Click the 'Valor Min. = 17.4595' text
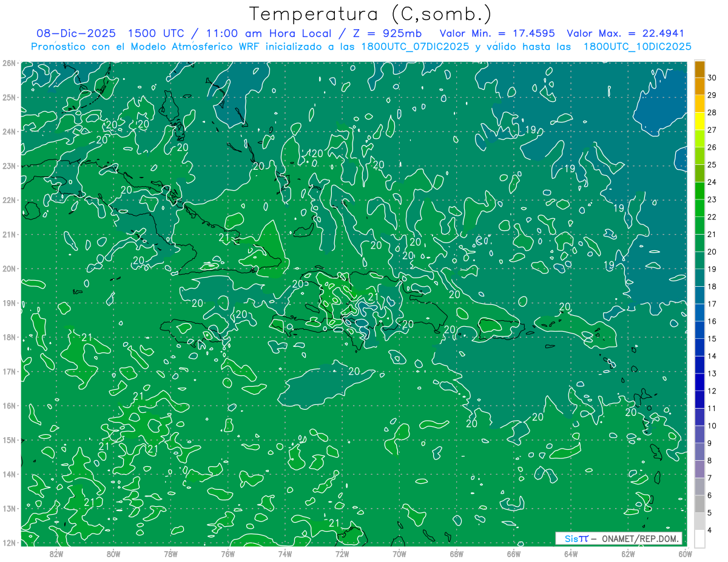The height and width of the screenshot is (562, 728). click(497, 33)
